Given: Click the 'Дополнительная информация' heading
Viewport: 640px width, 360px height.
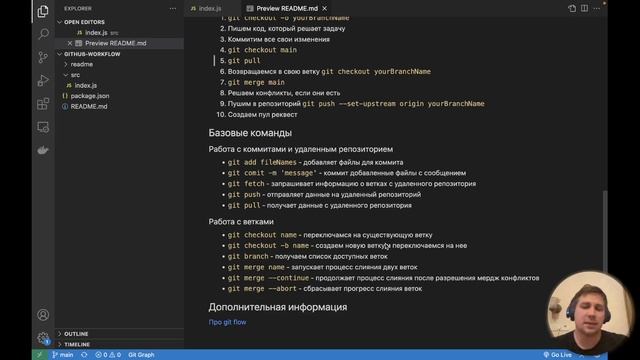Looking at the screenshot, I should coord(278,307).
